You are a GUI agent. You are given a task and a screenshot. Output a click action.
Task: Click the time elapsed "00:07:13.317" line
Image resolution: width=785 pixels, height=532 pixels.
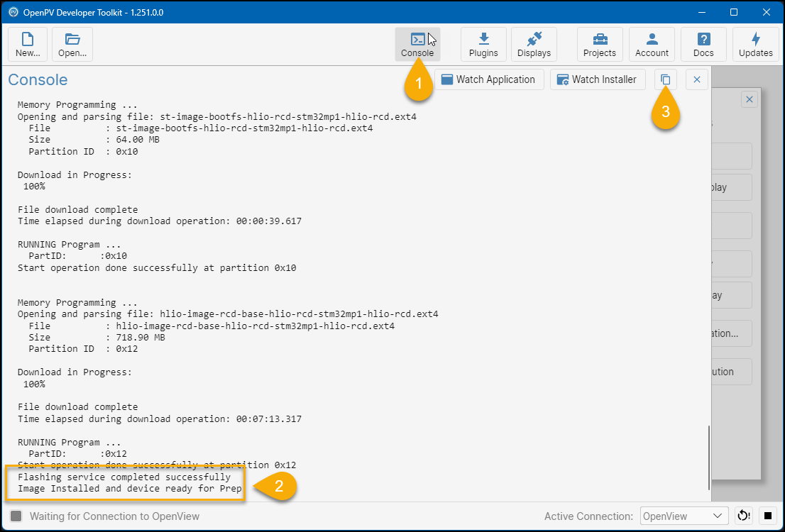(160, 419)
